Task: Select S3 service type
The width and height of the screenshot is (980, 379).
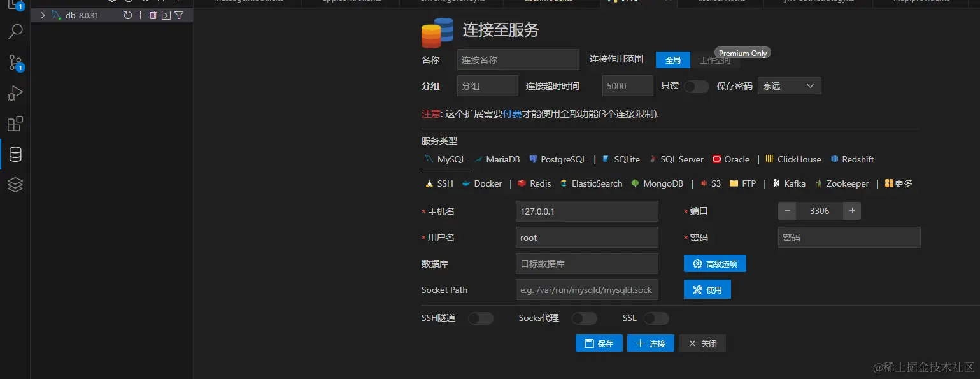Action: coord(711,183)
